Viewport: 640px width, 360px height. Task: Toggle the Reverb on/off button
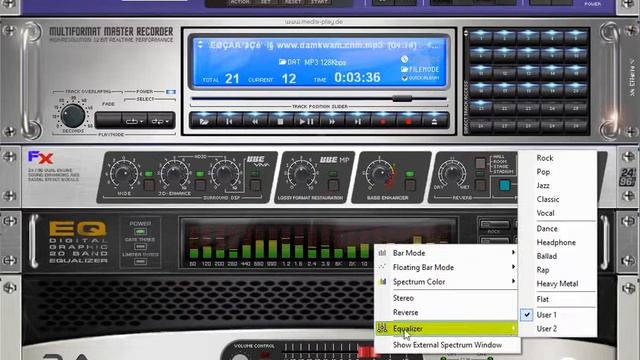(480, 185)
